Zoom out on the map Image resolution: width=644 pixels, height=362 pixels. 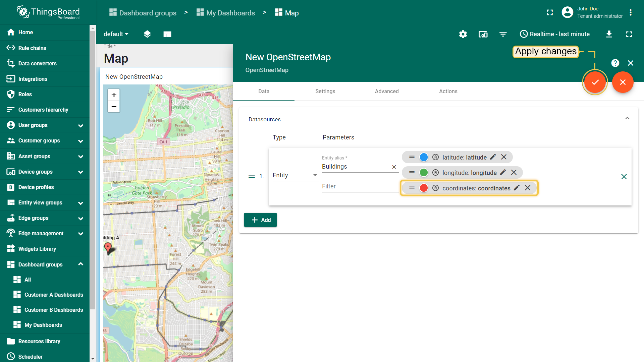tap(114, 107)
